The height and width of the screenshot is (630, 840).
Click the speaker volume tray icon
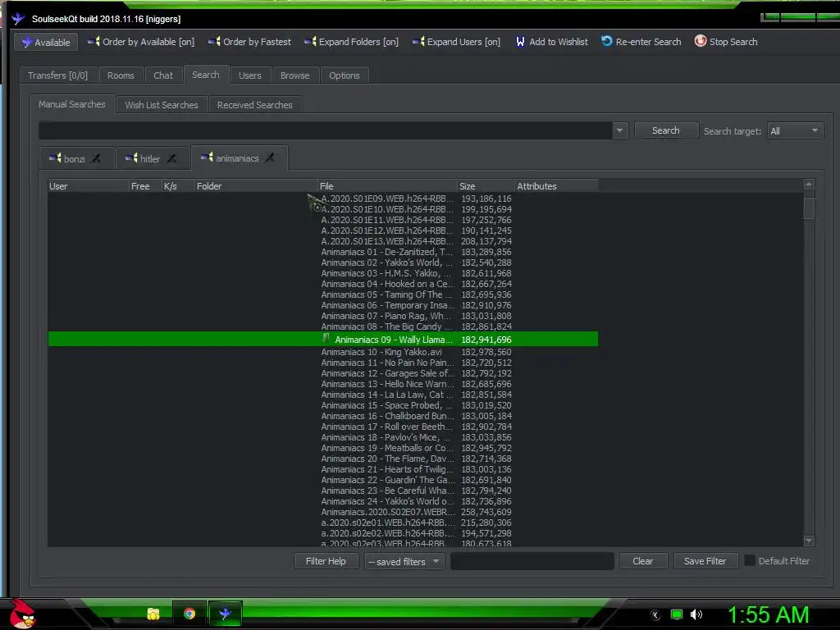pos(696,614)
